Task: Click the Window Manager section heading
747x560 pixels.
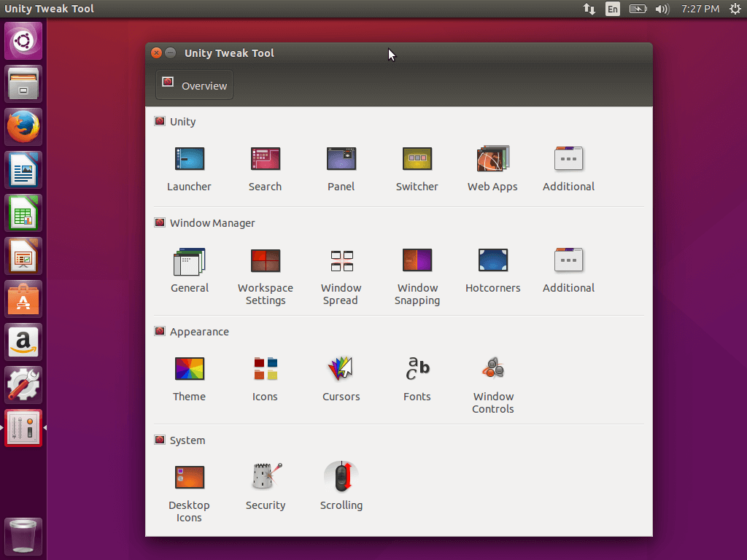Action: (x=212, y=223)
